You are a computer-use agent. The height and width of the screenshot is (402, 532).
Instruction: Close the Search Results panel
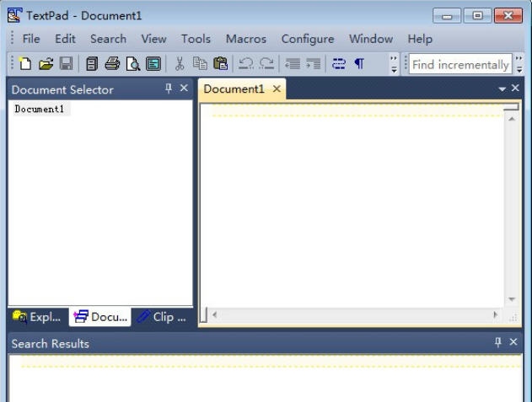click(x=513, y=341)
